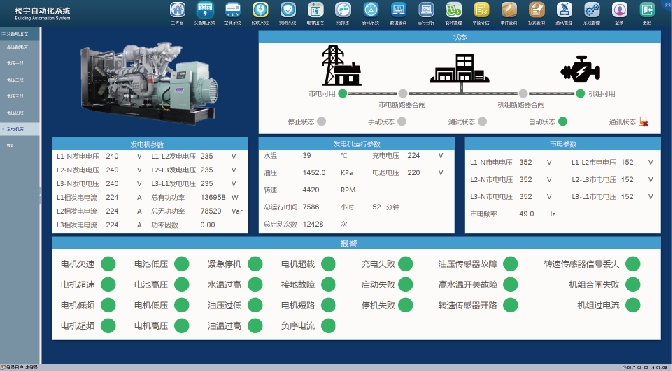The image size is (672, 371).
Task: Click the 停止状态 gray status indicator
Action: 321,122
